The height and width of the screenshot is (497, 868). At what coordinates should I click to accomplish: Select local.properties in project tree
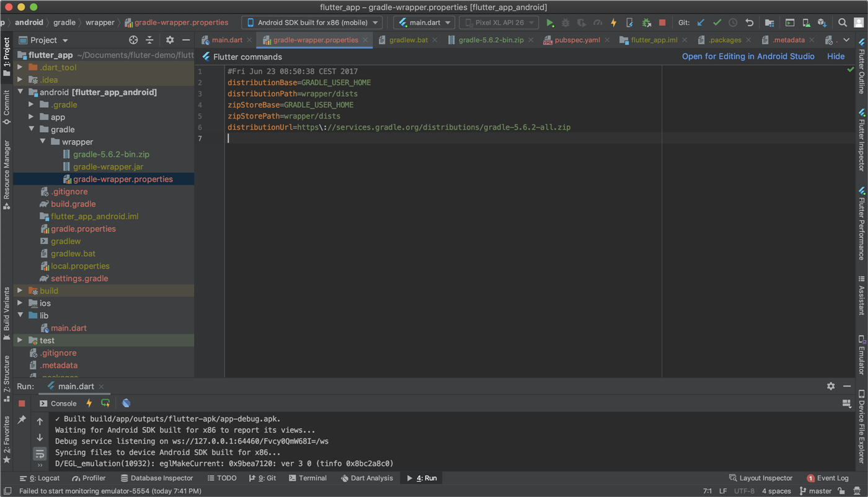coord(80,266)
